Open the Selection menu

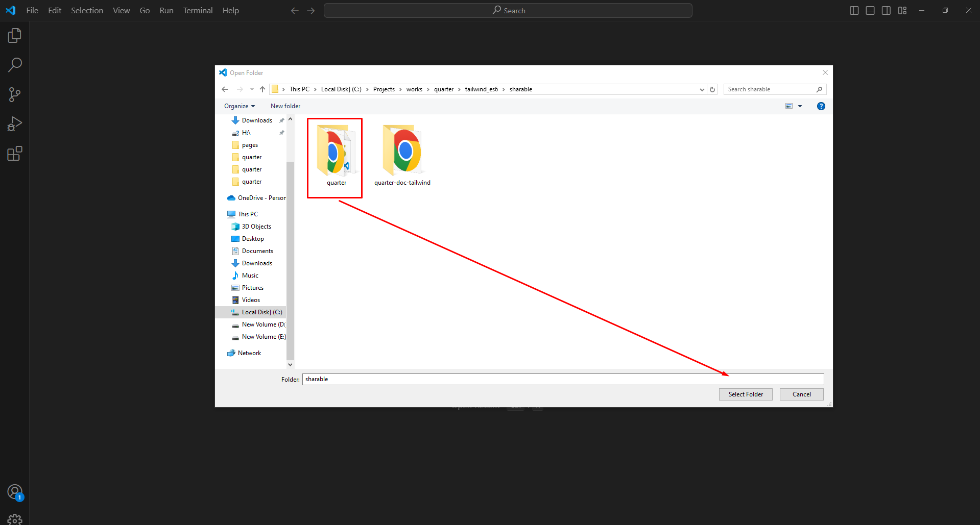87,11
